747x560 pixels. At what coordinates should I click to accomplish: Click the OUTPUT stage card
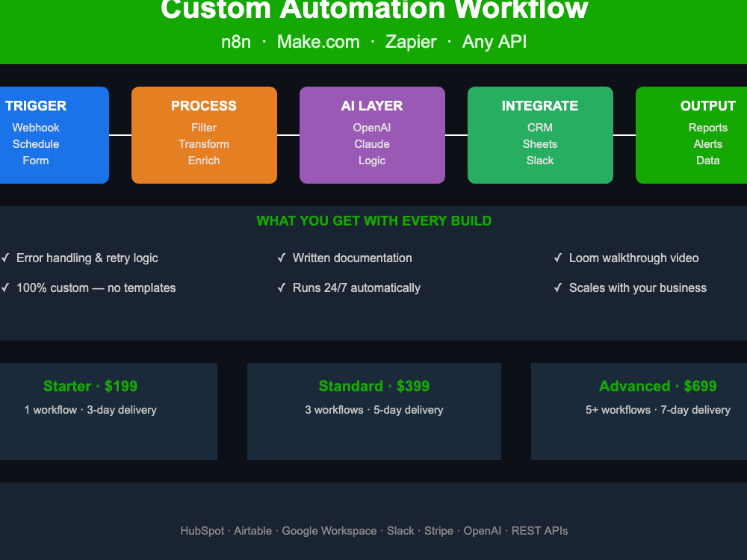point(691,135)
